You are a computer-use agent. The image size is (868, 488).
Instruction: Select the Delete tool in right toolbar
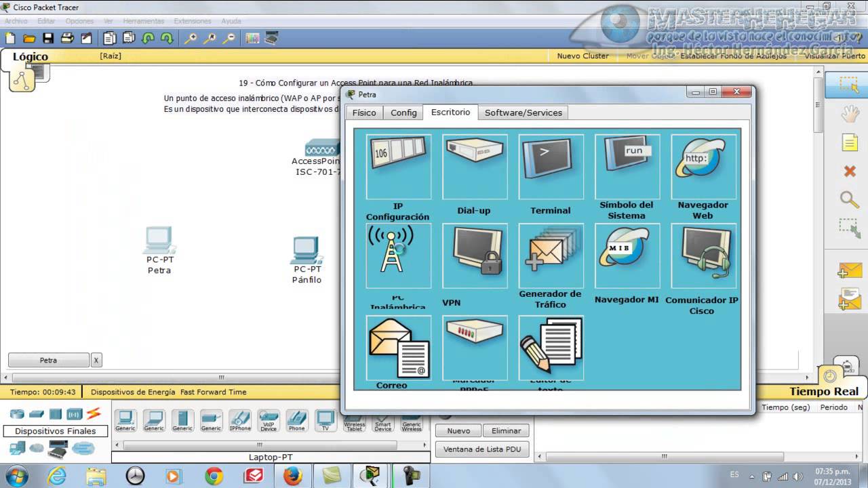(850, 171)
